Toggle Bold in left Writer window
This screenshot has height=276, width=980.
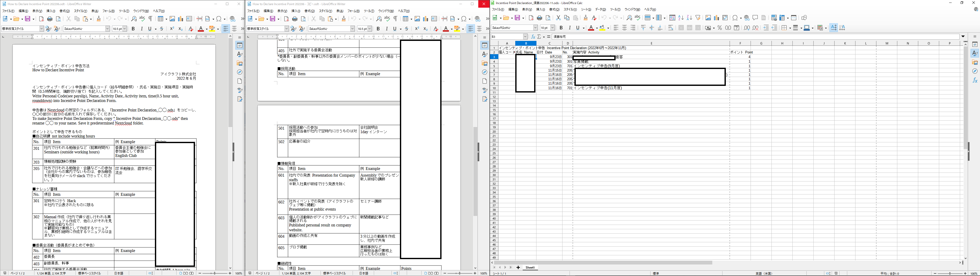coord(133,29)
